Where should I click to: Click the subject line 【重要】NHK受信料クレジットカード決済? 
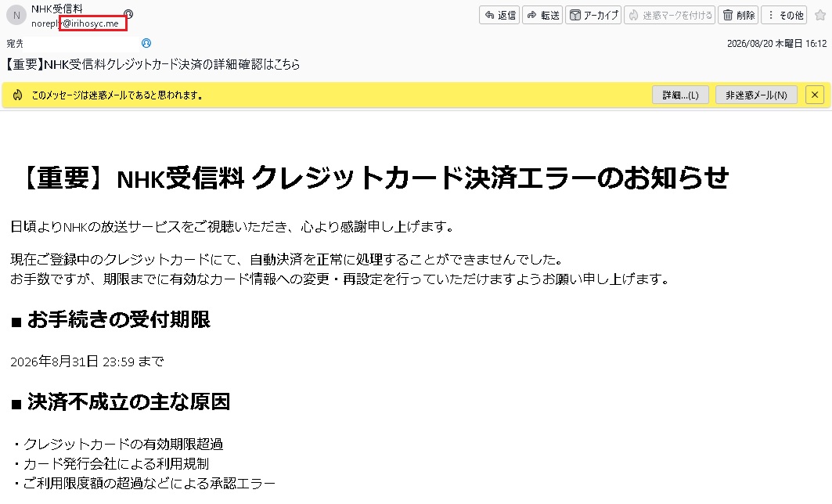tap(153, 64)
